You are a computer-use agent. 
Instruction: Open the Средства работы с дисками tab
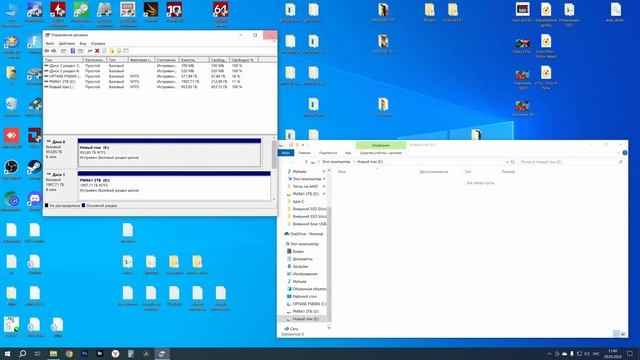tap(381, 153)
